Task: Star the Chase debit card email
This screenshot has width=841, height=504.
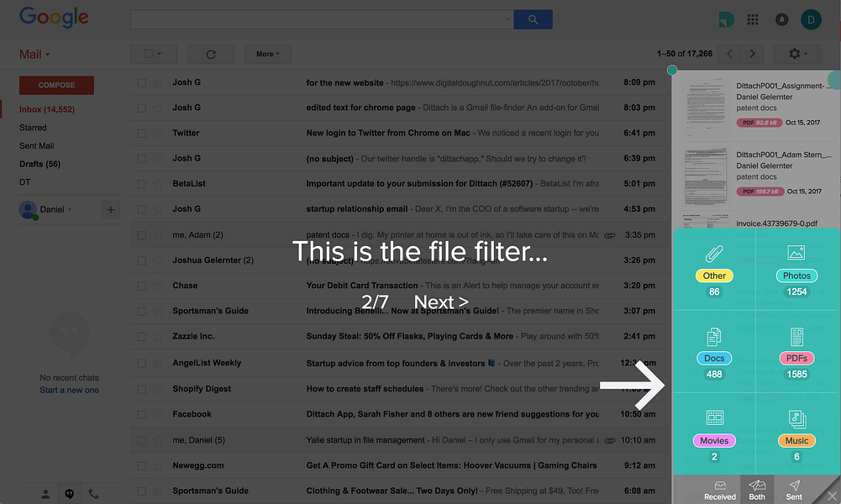Action: click(158, 286)
